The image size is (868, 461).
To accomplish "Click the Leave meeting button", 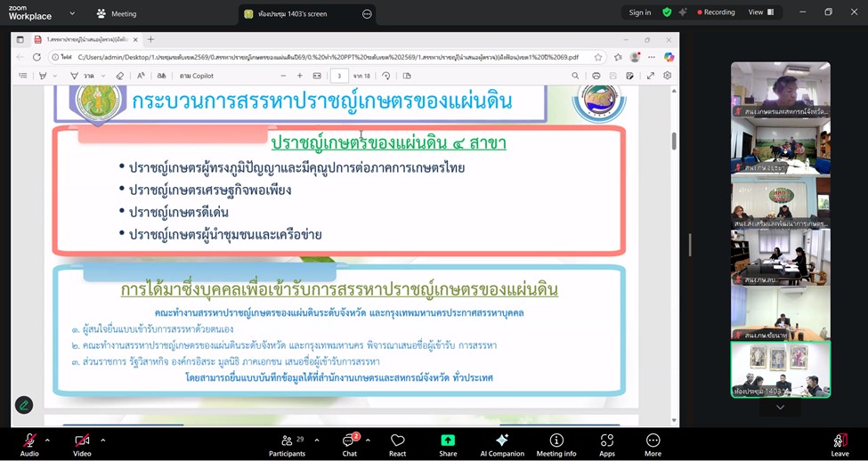I will coord(840,444).
